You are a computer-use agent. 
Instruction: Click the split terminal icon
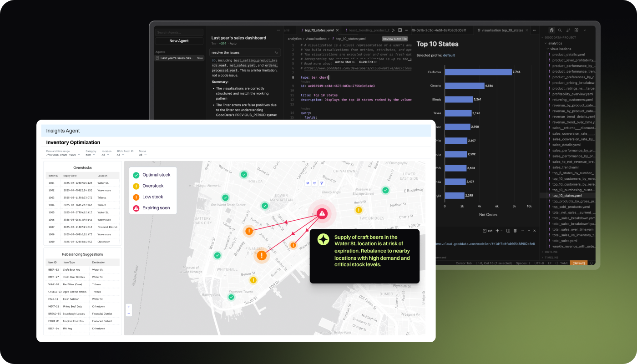coord(508,231)
